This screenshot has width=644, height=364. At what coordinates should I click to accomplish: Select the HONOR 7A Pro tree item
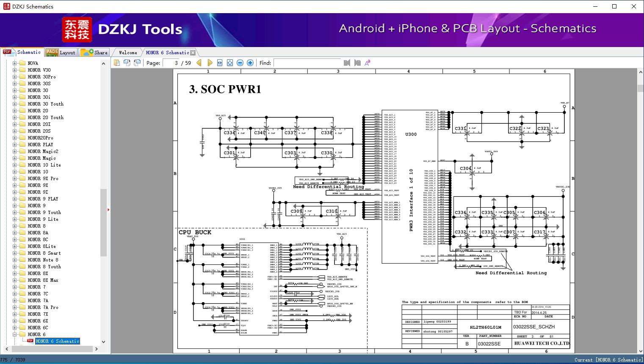43,307
